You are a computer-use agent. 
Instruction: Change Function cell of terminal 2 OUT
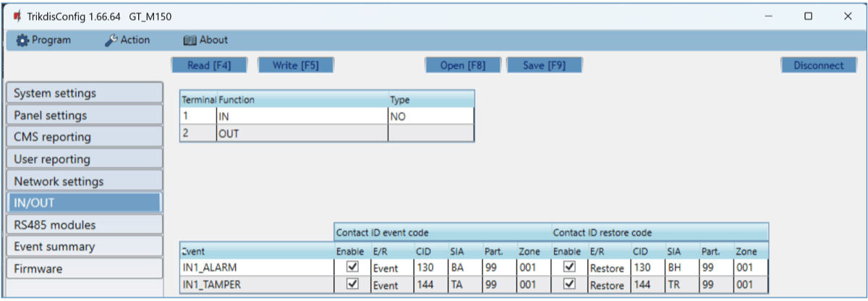[302, 133]
